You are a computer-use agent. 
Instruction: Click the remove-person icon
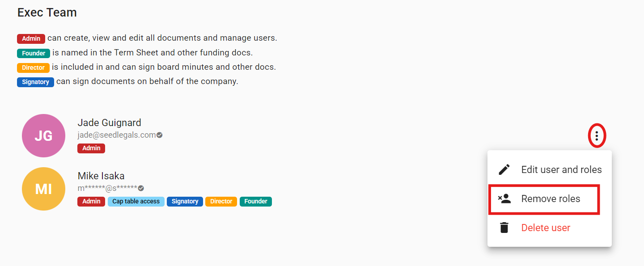(x=504, y=199)
